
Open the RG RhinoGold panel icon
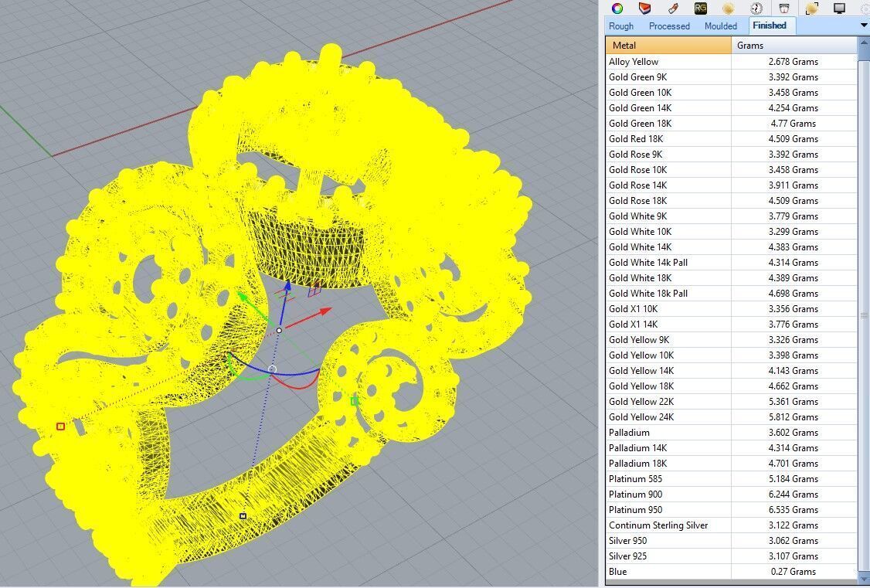point(701,8)
